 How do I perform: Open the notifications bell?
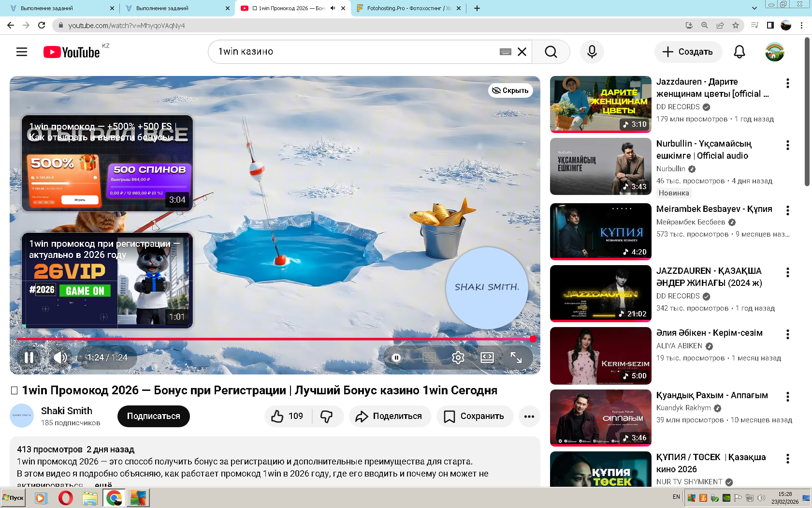click(739, 52)
